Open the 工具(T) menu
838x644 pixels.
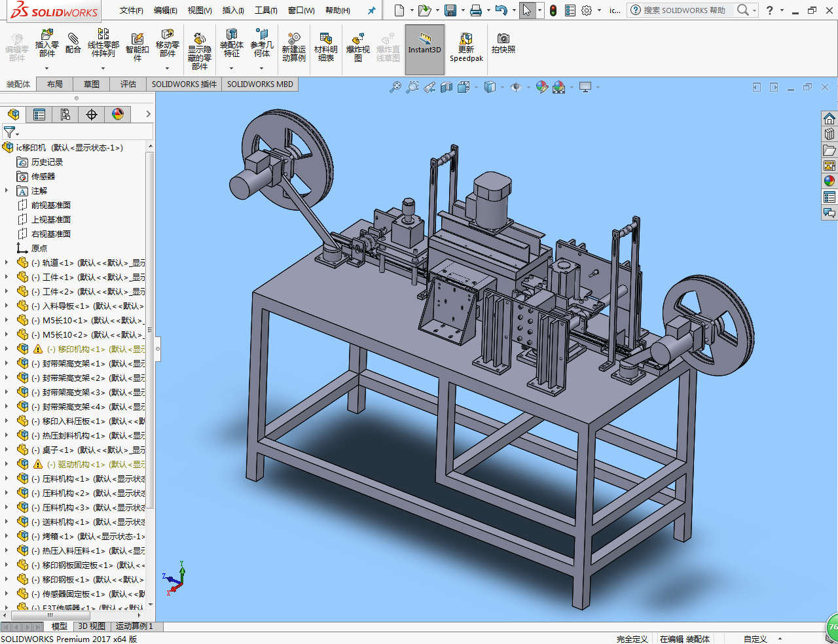point(266,10)
